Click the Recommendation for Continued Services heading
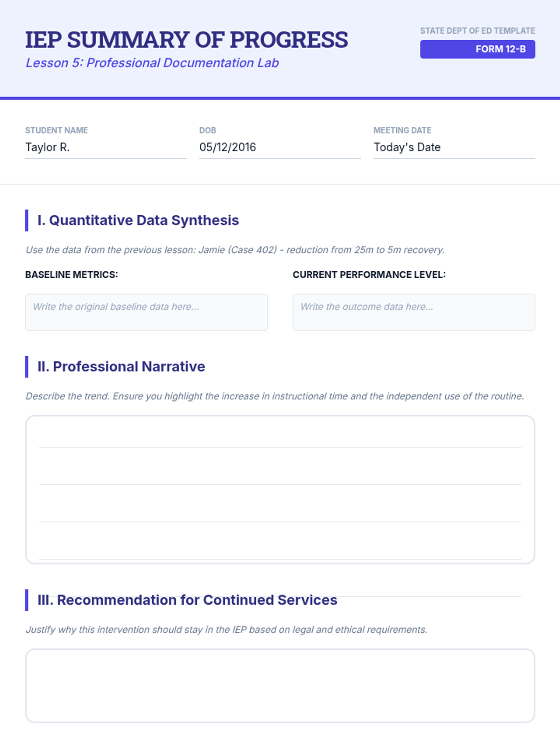 (x=187, y=600)
